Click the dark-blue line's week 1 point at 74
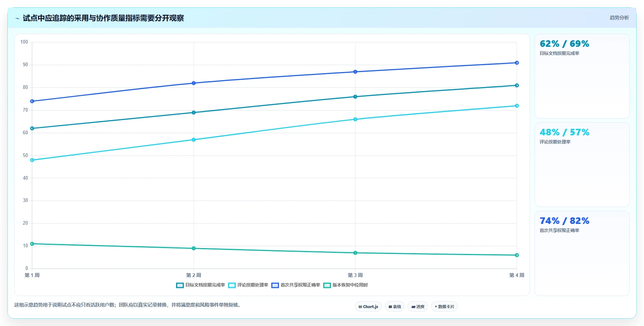 tap(32, 101)
